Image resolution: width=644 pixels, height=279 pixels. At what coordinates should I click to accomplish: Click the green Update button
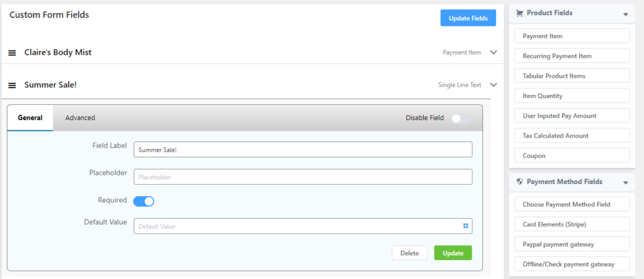pyautogui.click(x=453, y=253)
